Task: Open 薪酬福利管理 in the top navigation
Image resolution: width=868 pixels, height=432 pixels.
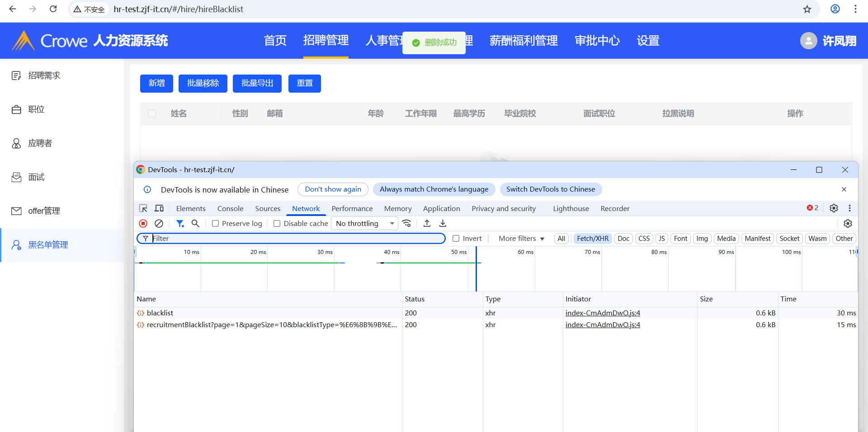Action: [x=524, y=41]
